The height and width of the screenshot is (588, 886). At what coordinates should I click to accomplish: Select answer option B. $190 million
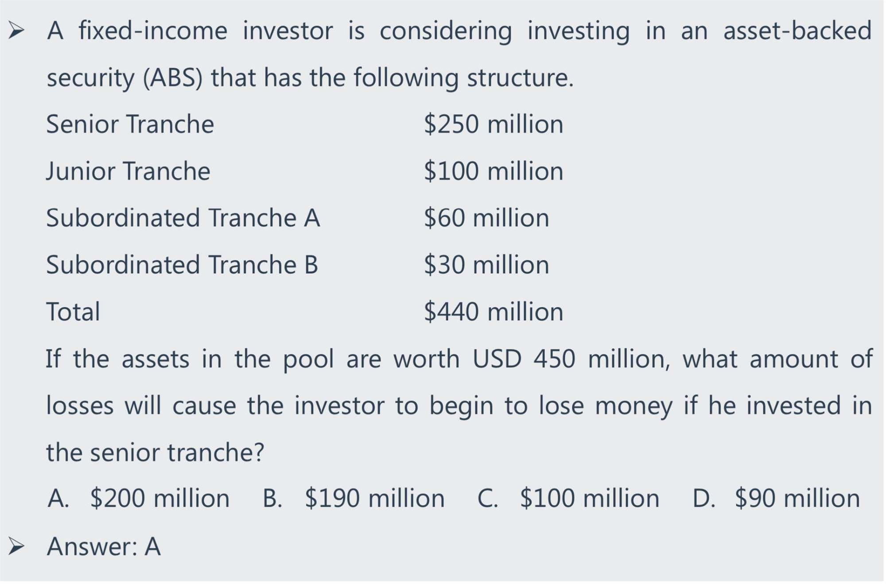point(354,498)
